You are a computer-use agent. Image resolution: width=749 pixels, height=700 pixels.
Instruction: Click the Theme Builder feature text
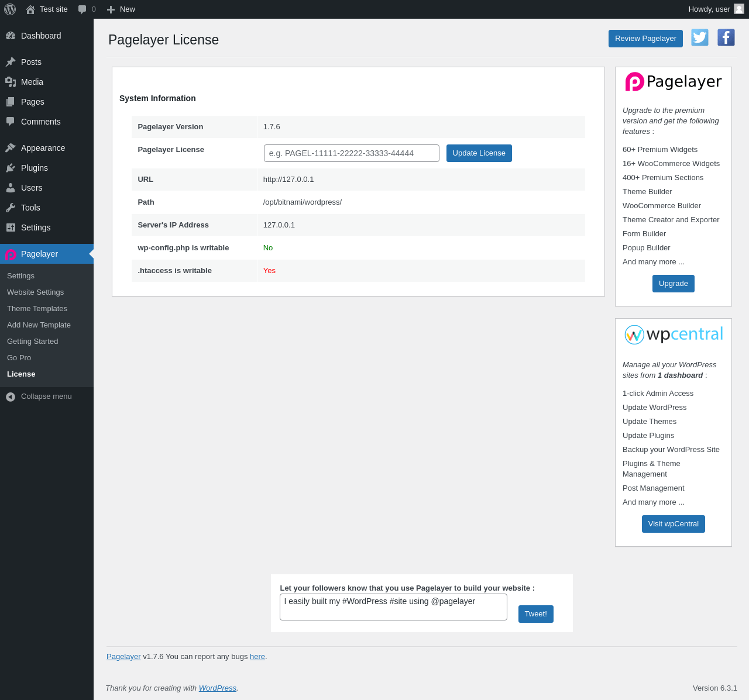[x=647, y=192]
